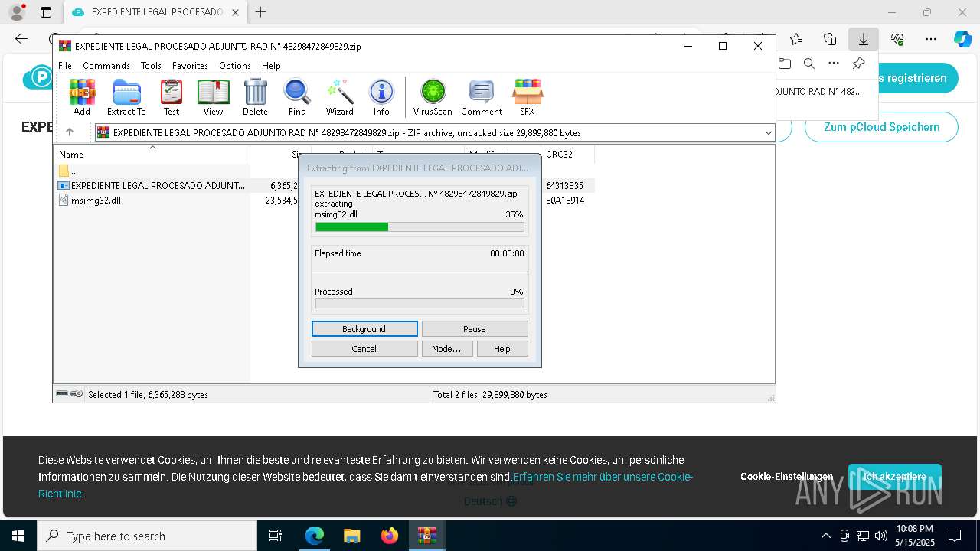
Task: Open the Help menu in WinRAR
Action: (271, 66)
